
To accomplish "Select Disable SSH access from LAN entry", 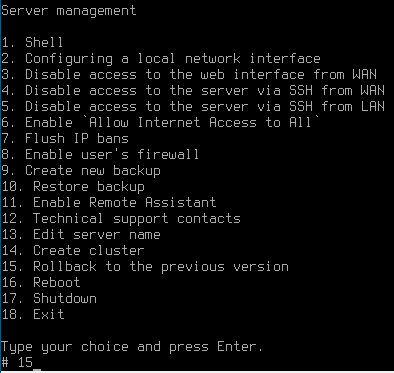I will point(193,106).
